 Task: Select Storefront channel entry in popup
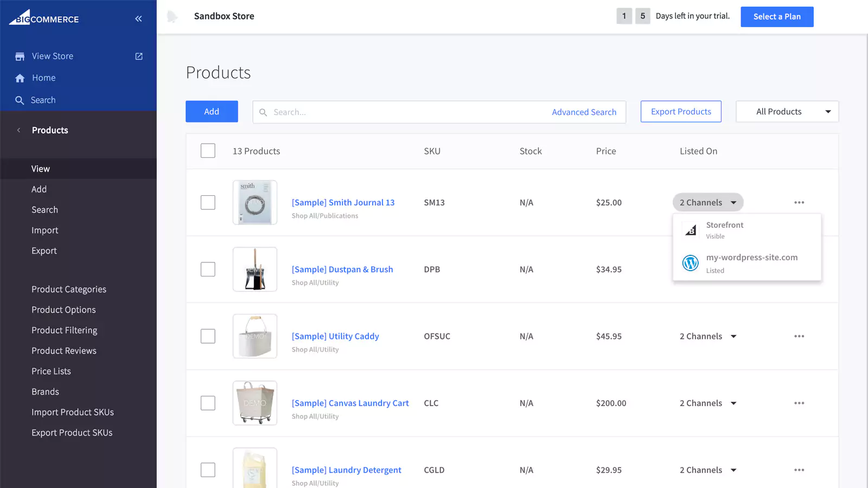tap(747, 230)
